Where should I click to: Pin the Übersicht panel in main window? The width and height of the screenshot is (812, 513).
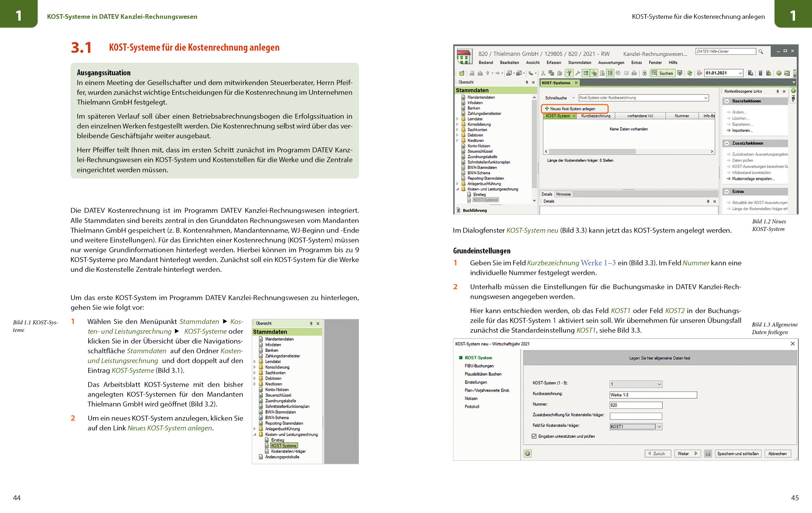[527, 83]
